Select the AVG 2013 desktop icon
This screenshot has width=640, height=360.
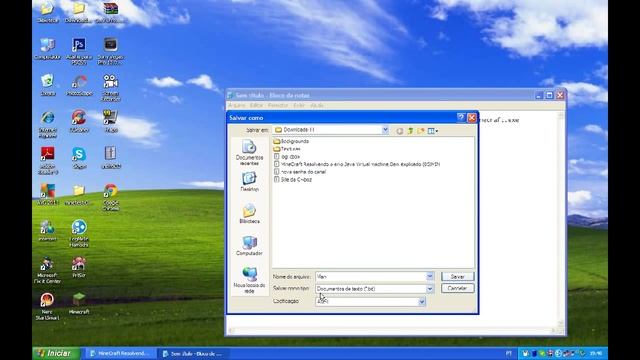tap(47, 194)
